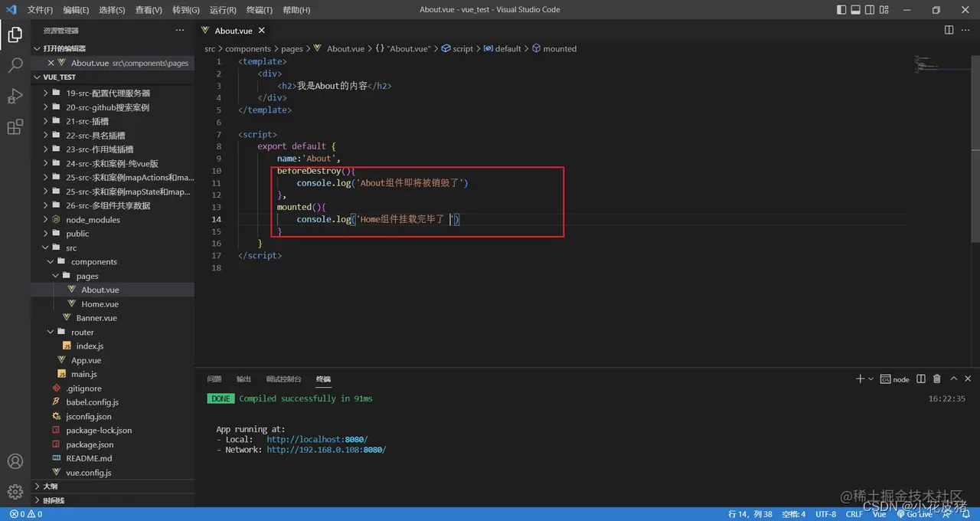Open index.js under router folder

coord(113,346)
